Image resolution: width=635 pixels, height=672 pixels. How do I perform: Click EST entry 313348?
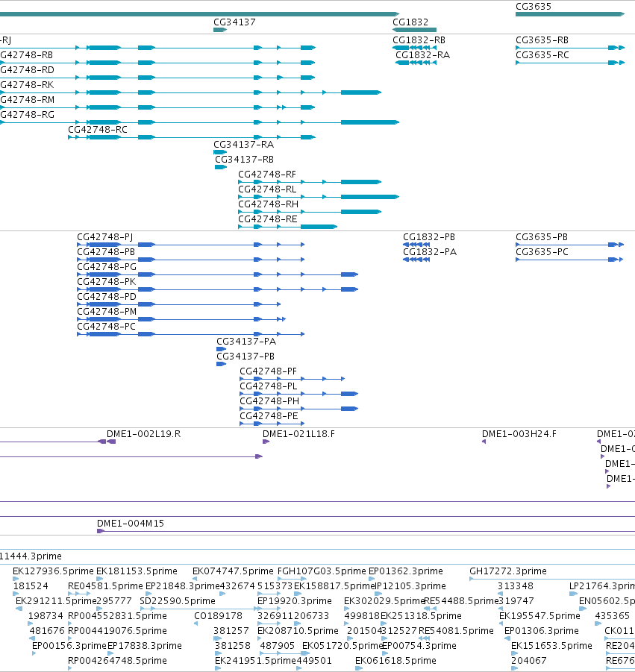point(516,586)
